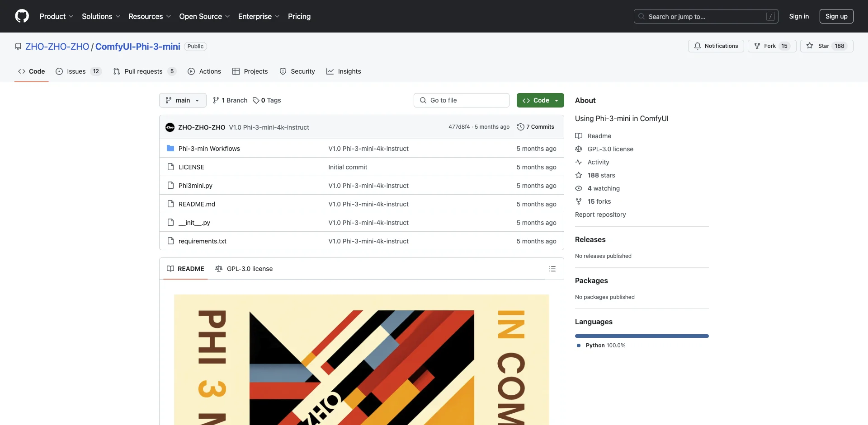Open the ComfyUI-Phi-3-mini repository link
Image resolution: width=868 pixels, height=425 pixels.
[138, 47]
